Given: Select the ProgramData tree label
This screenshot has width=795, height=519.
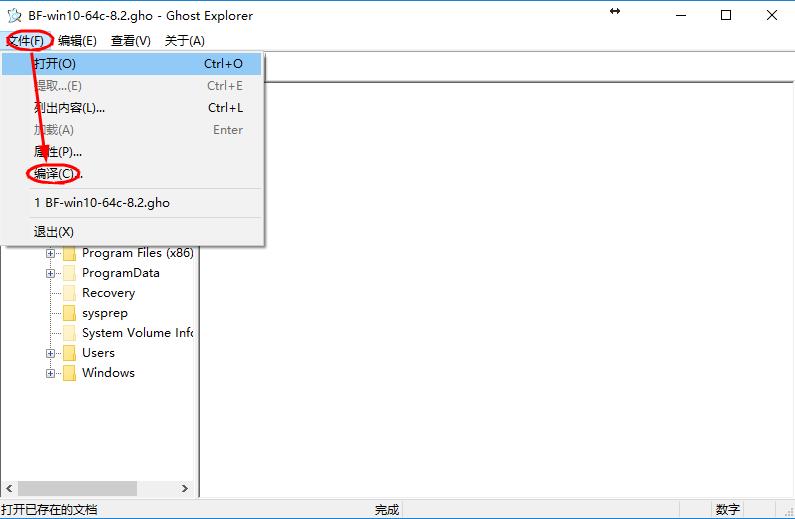Looking at the screenshot, I should pos(121,273).
